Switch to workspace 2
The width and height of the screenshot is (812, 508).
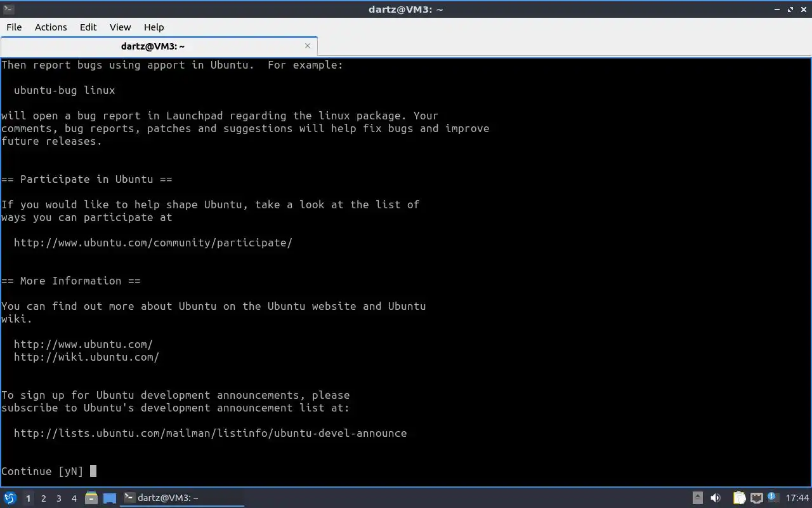[x=43, y=498]
